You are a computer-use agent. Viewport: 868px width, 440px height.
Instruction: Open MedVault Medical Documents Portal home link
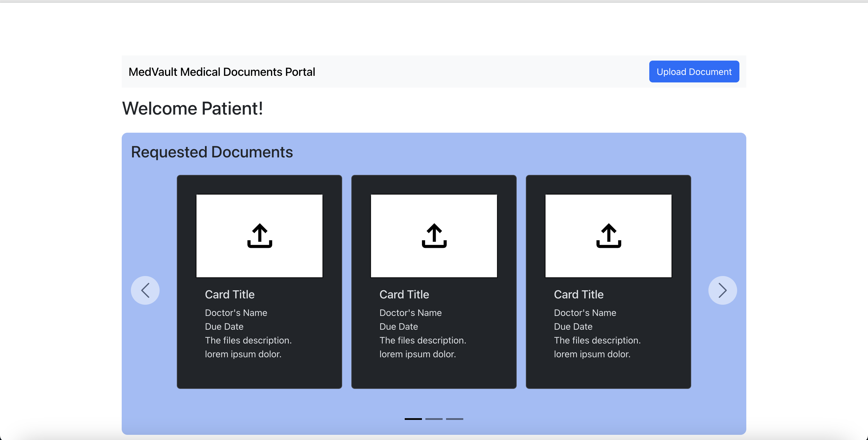pyautogui.click(x=222, y=72)
